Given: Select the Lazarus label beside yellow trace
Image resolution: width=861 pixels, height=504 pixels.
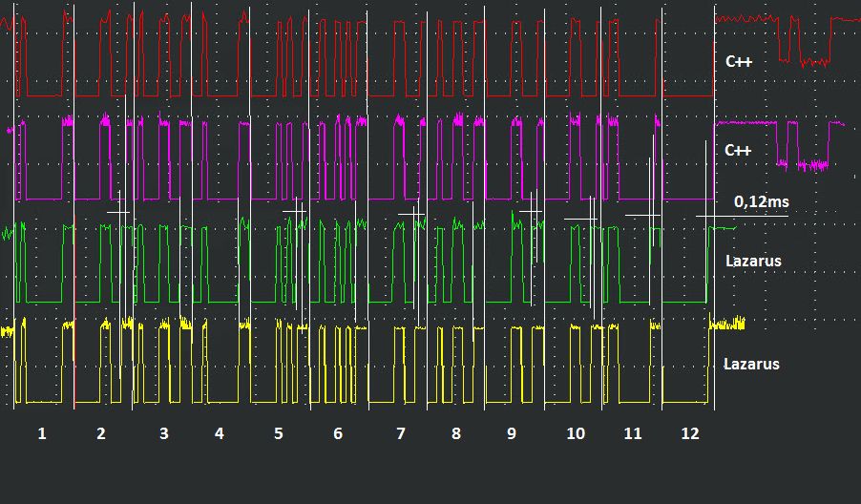Looking at the screenshot, I should [751, 364].
